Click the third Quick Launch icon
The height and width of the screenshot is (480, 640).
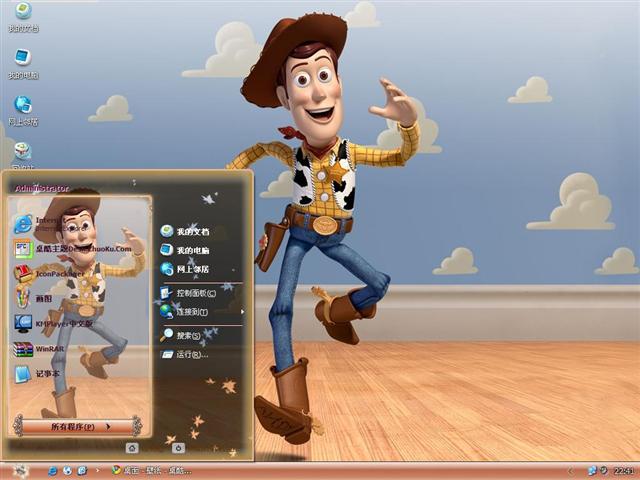[82, 471]
